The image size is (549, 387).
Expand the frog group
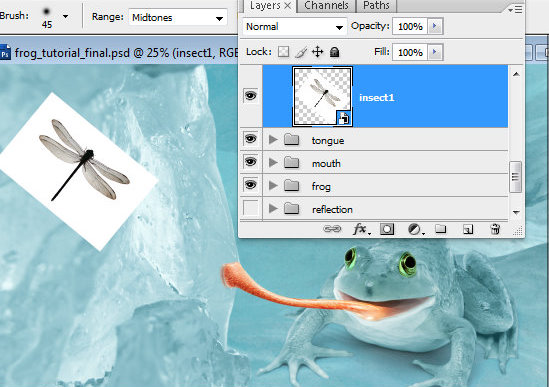273,186
